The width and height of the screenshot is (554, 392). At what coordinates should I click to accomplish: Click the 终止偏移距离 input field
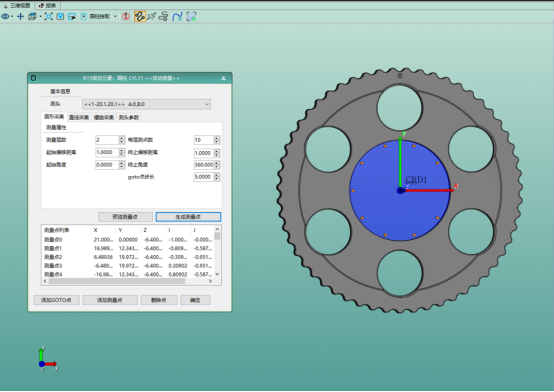coord(204,153)
